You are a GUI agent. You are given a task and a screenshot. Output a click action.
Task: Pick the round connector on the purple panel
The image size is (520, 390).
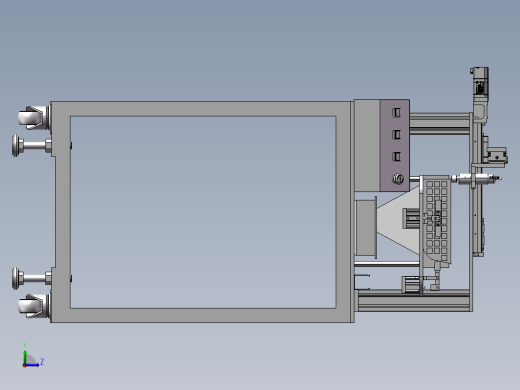click(x=398, y=179)
